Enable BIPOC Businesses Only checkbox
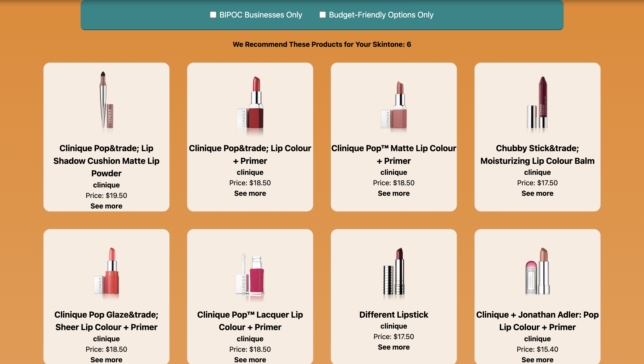 [x=213, y=15]
